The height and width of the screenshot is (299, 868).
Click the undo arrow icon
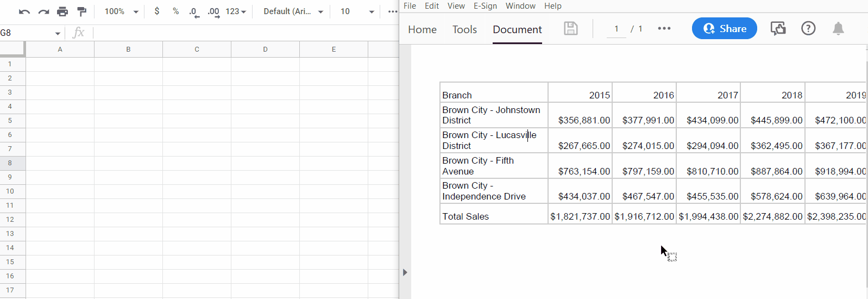[24, 11]
